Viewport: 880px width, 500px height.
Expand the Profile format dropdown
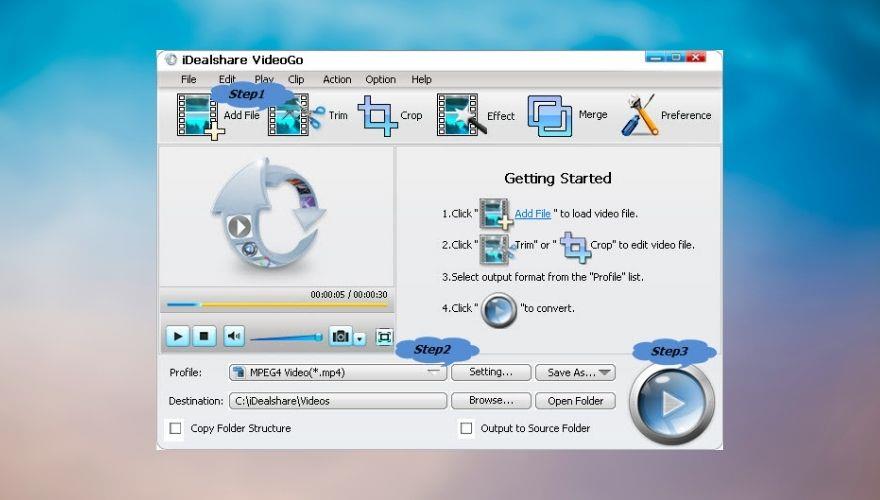(433, 372)
